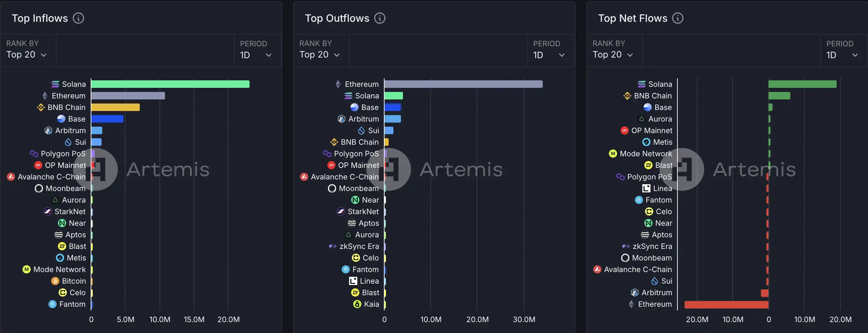Open Period dropdown in Top Outflows
The height and width of the screenshot is (333, 868).
(x=549, y=55)
